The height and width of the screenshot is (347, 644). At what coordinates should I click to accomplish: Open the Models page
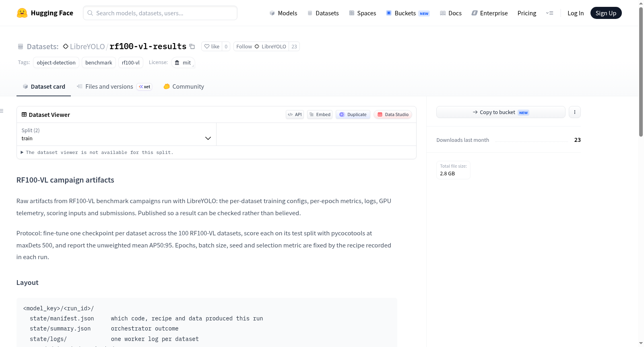coord(283,13)
